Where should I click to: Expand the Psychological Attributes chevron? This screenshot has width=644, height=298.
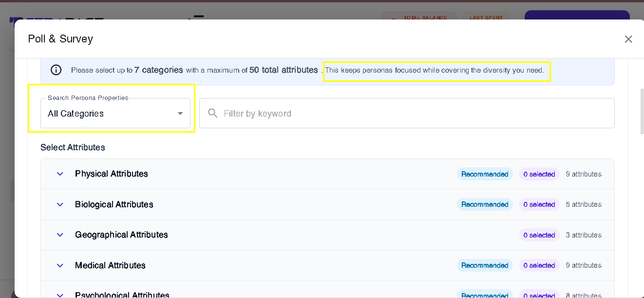point(60,295)
